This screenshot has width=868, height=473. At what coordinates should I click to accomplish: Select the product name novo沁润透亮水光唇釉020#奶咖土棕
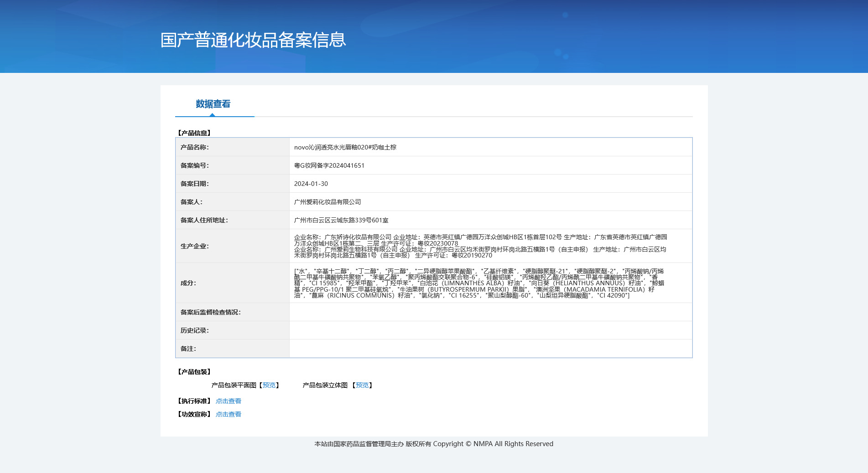pos(345,147)
